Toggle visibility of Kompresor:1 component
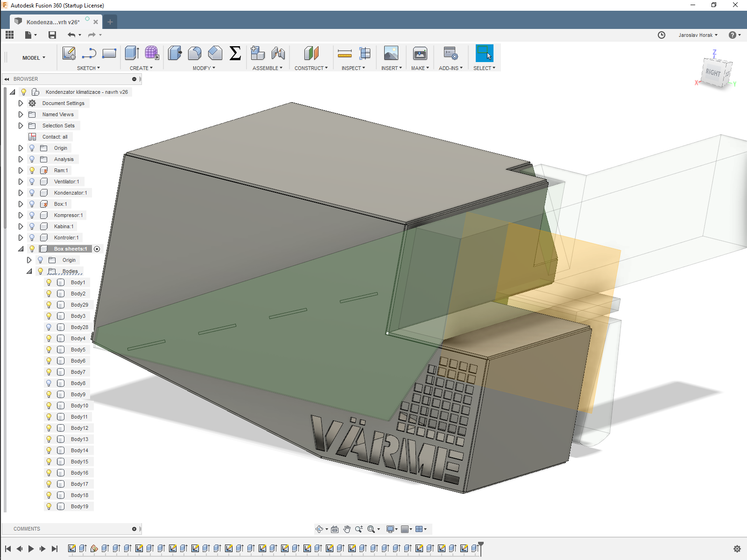The width and height of the screenshot is (747, 560). coord(32,215)
